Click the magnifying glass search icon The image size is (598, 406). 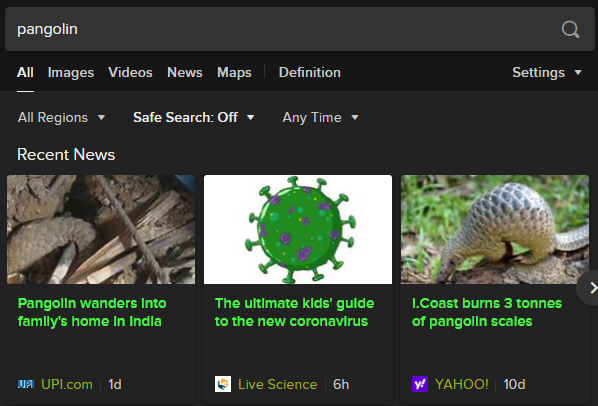pyautogui.click(x=571, y=29)
